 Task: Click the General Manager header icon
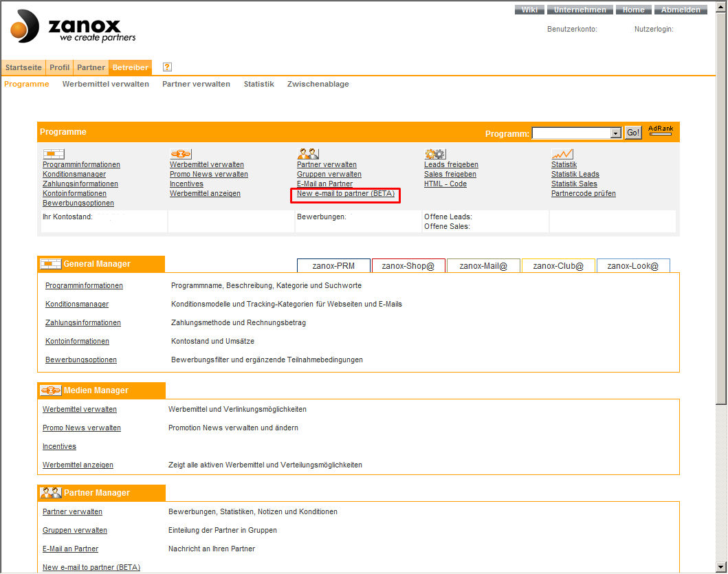tap(51, 264)
